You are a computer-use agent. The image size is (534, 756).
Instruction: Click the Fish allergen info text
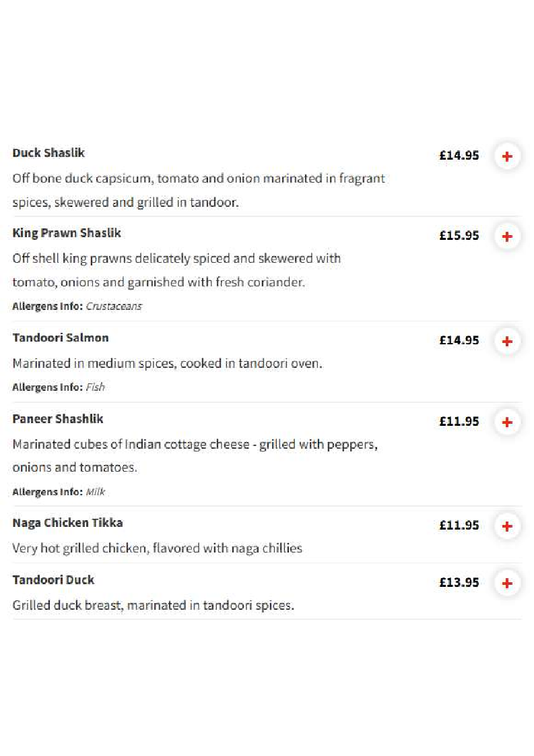(96, 387)
